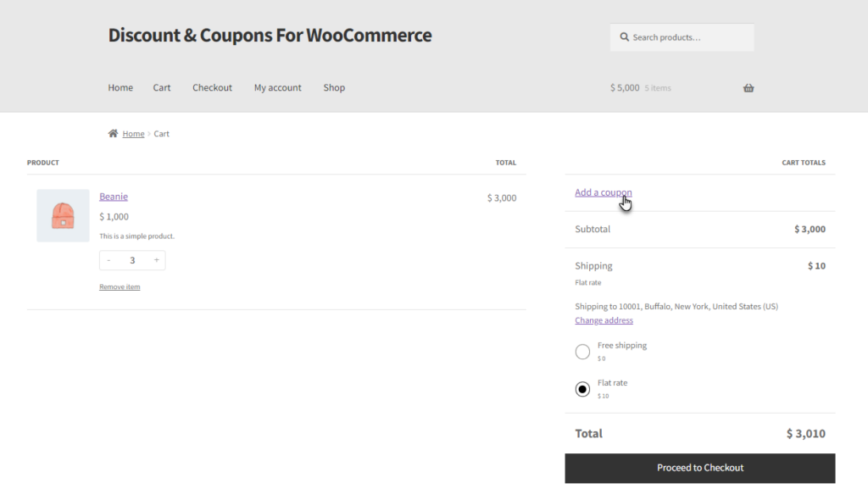Click the Remove item link

120,286
